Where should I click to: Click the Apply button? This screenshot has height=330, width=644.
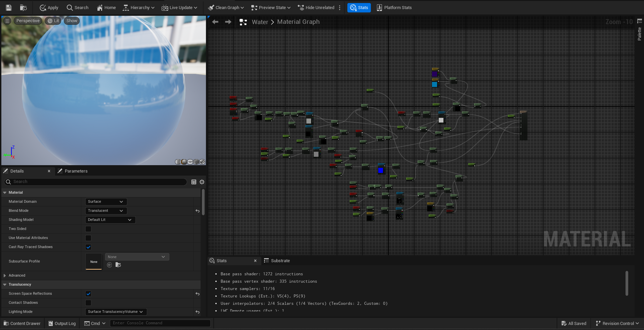pyautogui.click(x=49, y=7)
